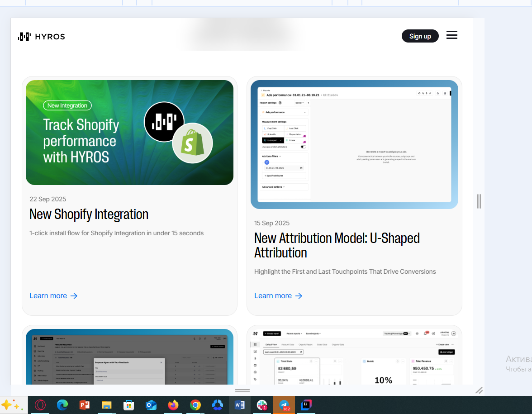
Task: Grab the horizontal resize handle below the page
Action: [x=242, y=390]
